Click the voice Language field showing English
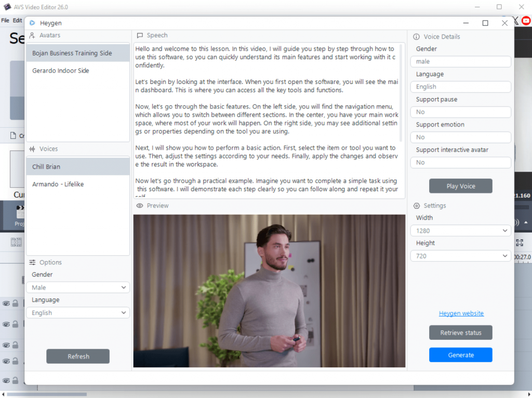This screenshot has width=532, height=398. [x=460, y=87]
